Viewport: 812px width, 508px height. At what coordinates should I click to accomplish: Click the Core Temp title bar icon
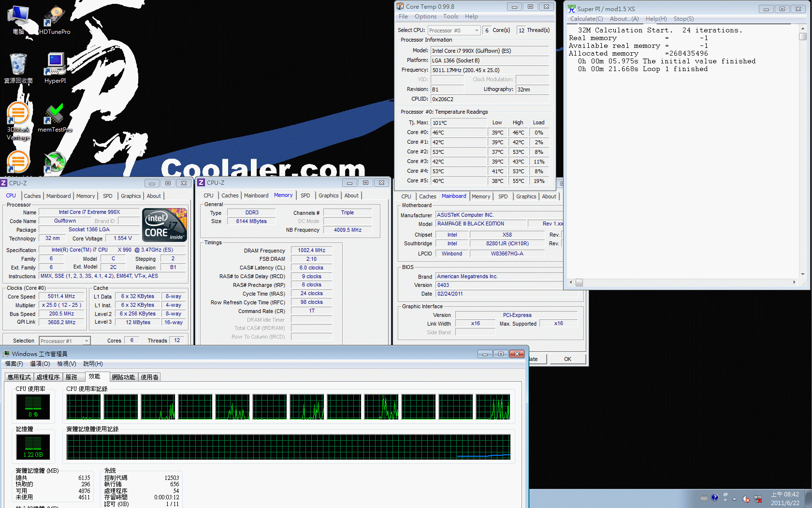point(400,6)
